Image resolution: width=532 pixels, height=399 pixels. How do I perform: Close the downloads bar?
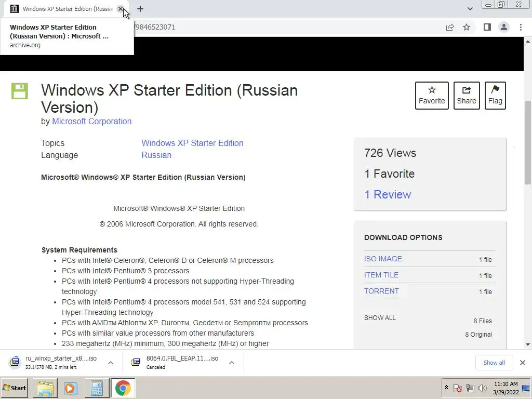523,363
